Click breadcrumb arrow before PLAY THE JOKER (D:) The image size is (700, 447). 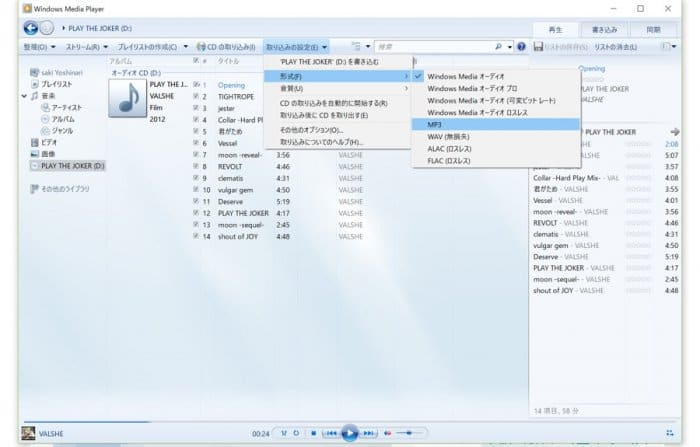[63, 28]
